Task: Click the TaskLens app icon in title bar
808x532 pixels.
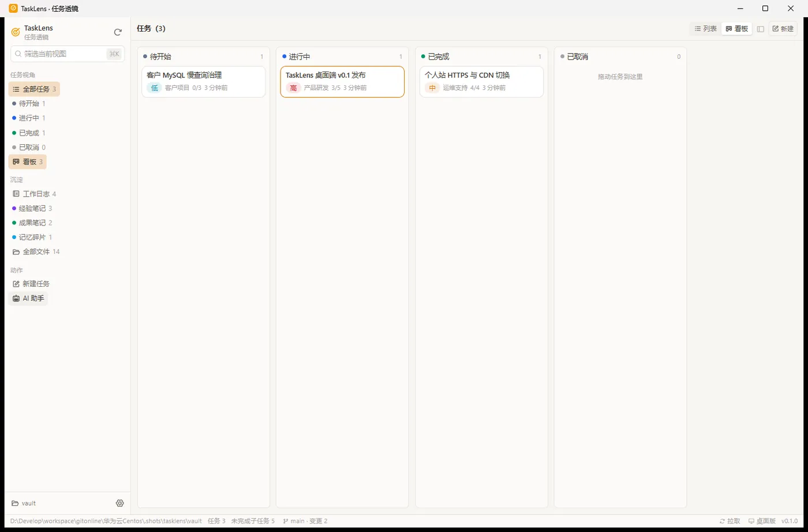Action: 13,8
